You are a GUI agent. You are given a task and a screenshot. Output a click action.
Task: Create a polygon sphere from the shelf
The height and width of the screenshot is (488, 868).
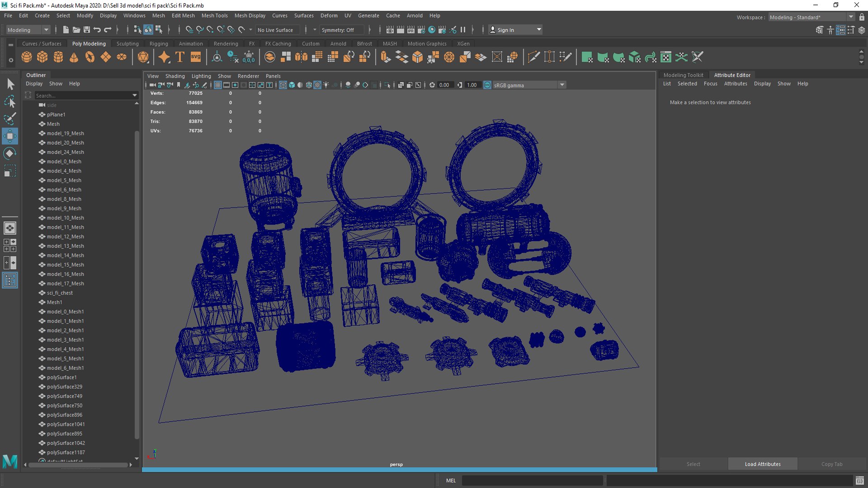pyautogui.click(x=27, y=57)
